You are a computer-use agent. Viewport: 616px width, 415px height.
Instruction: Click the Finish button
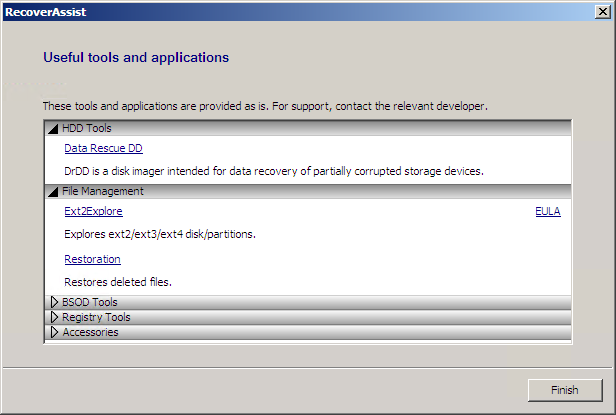click(x=565, y=390)
